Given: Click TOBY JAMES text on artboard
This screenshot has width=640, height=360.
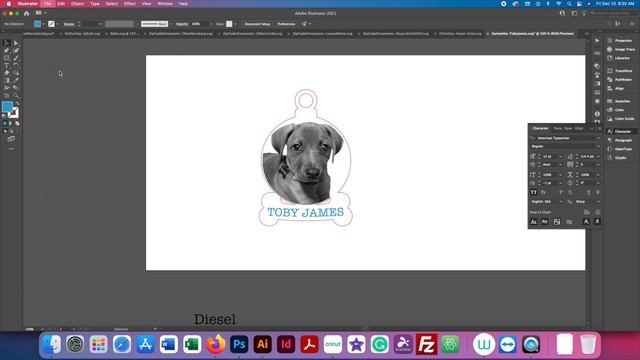Looking at the screenshot, I should coord(305,212).
